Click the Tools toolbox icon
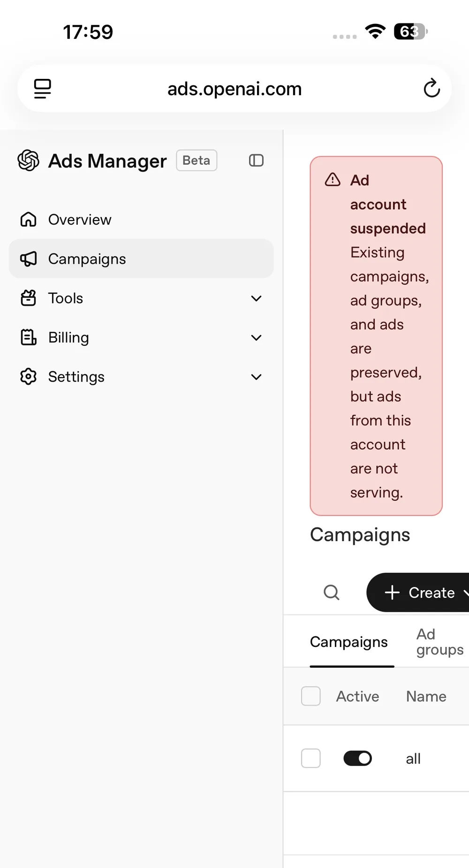This screenshot has width=469, height=868. pyautogui.click(x=28, y=298)
